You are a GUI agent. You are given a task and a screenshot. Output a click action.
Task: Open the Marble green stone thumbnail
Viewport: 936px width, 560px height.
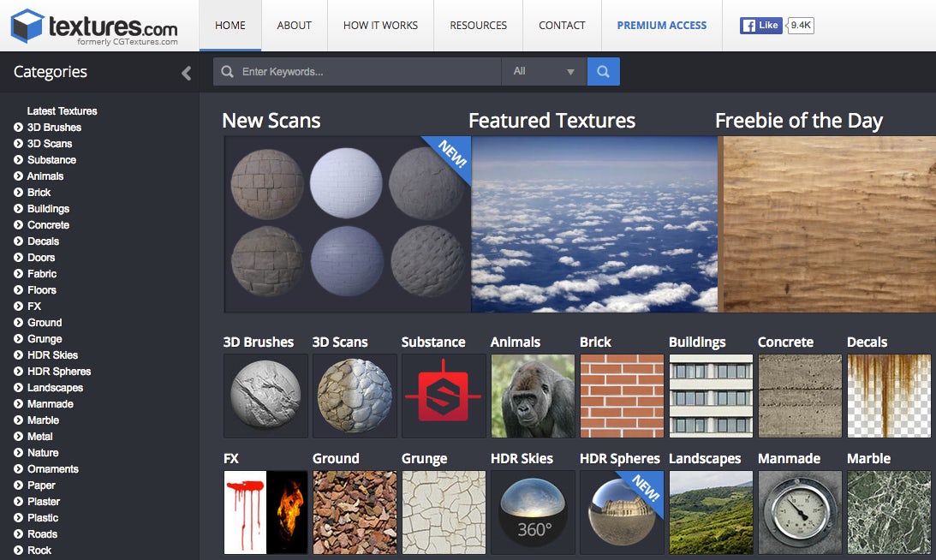pyautogui.click(x=889, y=512)
